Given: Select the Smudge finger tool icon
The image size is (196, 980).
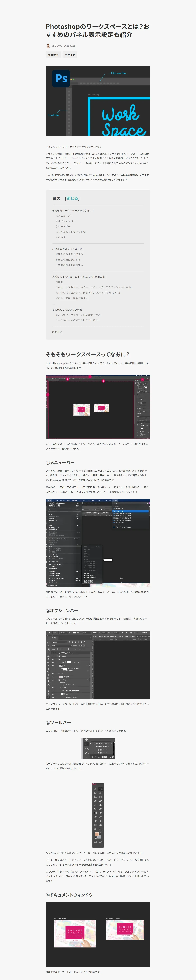Looking at the screenshot, I should [x=100, y=813].
